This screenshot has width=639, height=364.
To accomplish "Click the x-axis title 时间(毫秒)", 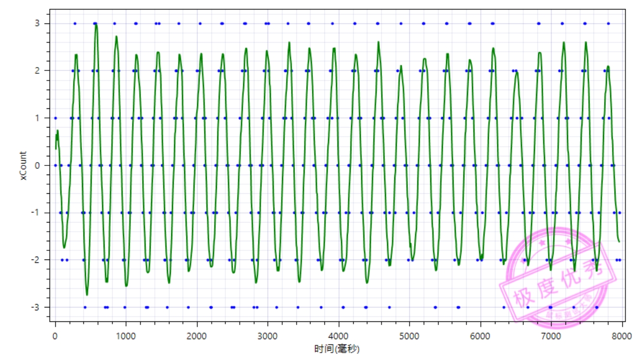I will coord(337,349).
